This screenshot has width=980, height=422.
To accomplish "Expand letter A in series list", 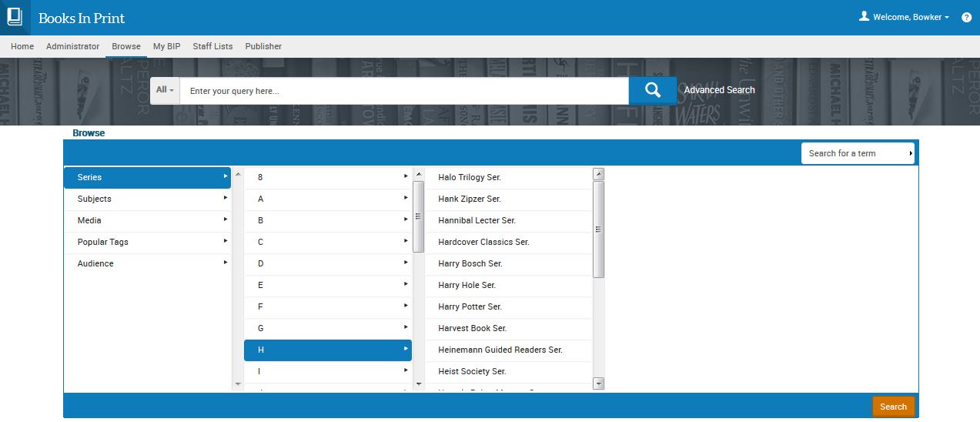I will [x=328, y=199].
